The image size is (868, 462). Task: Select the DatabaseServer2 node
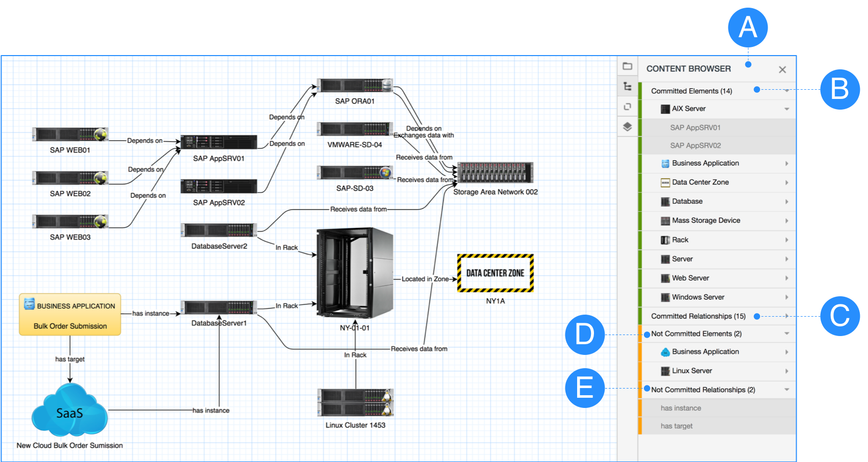click(x=219, y=230)
